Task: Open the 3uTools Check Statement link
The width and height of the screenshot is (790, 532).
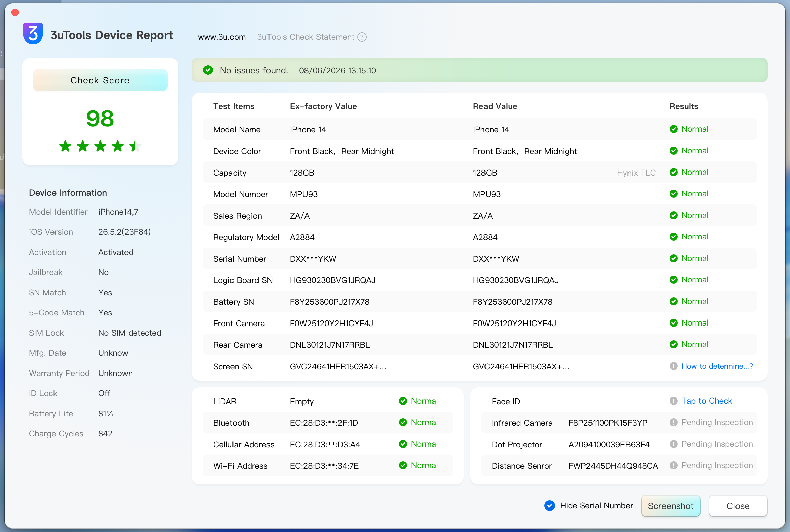Action: coord(306,37)
